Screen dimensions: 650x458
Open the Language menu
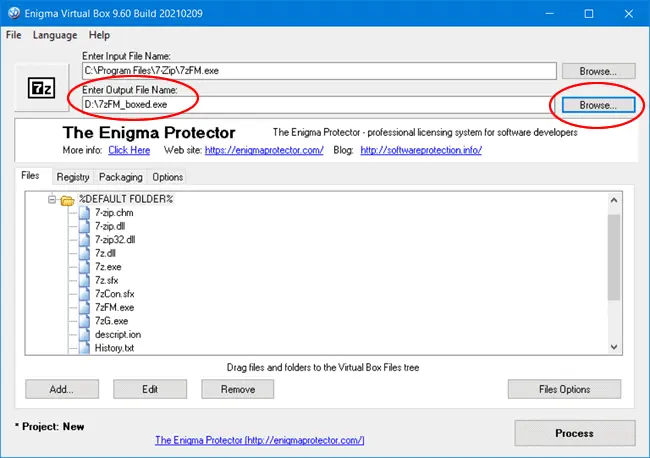click(x=54, y=35)
